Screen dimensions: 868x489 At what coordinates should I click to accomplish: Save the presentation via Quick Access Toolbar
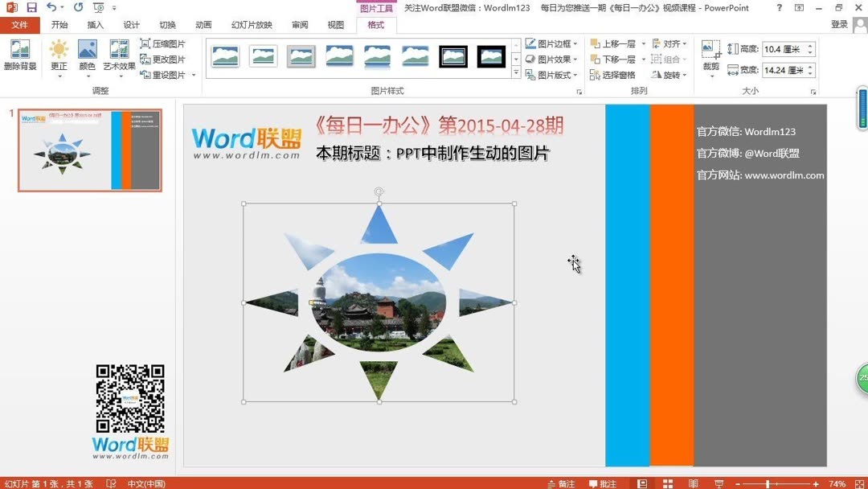click(31, 7)
